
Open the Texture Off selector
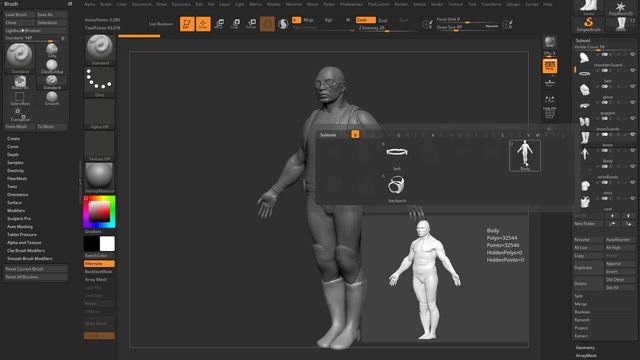[99, 146]
